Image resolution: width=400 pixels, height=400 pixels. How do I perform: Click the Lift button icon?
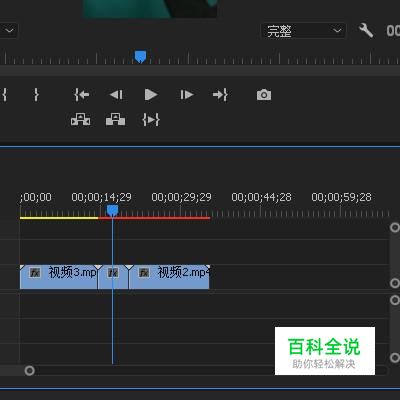click(80, 119)
